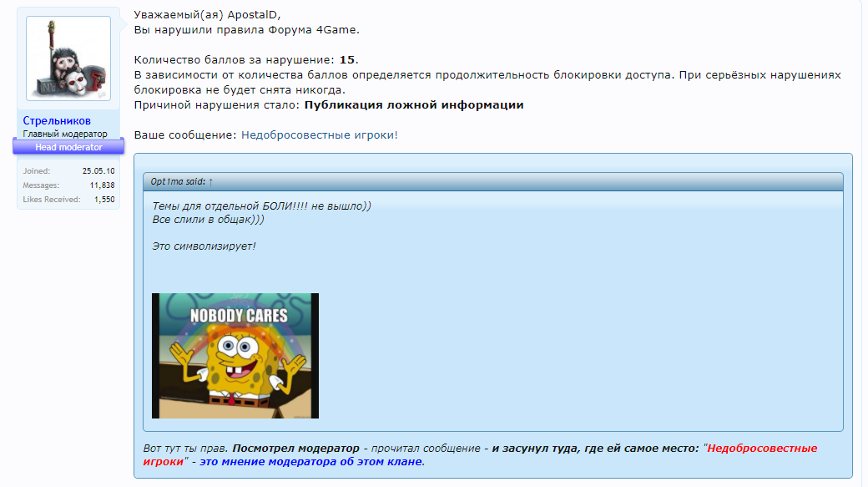
Task: Click the Главный модератор title text
Action: pyautogui.click(x=65, y=134)
